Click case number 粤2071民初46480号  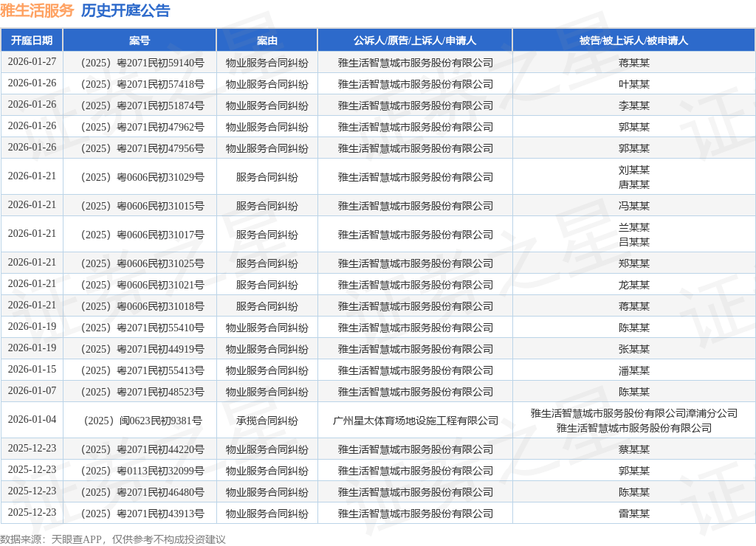click(142, 492)
